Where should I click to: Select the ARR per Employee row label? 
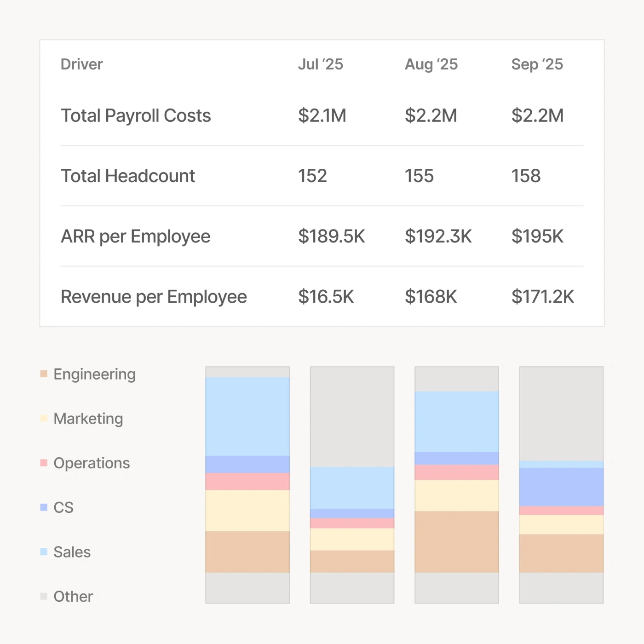click(x=136, y=236)
